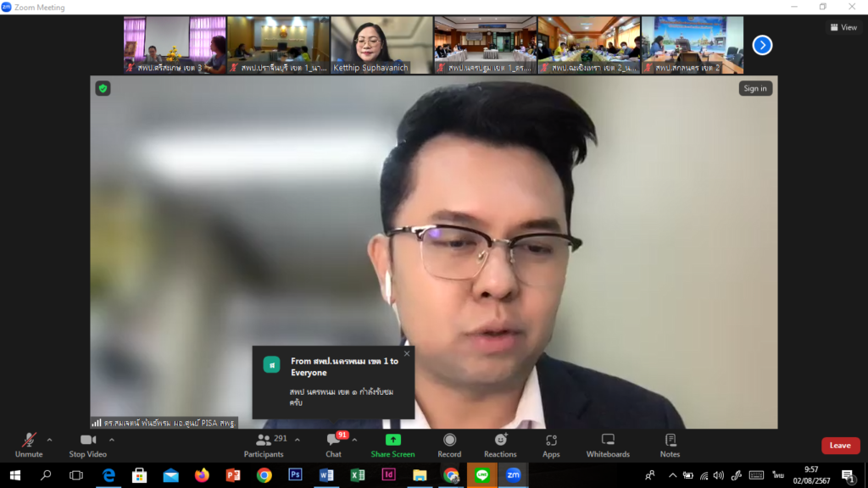Click the red Leave button

[x=840, y=446]
